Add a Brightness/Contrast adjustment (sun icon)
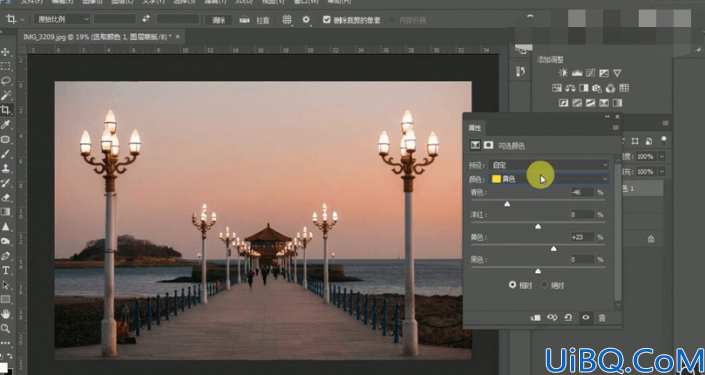 coord(563,72)
